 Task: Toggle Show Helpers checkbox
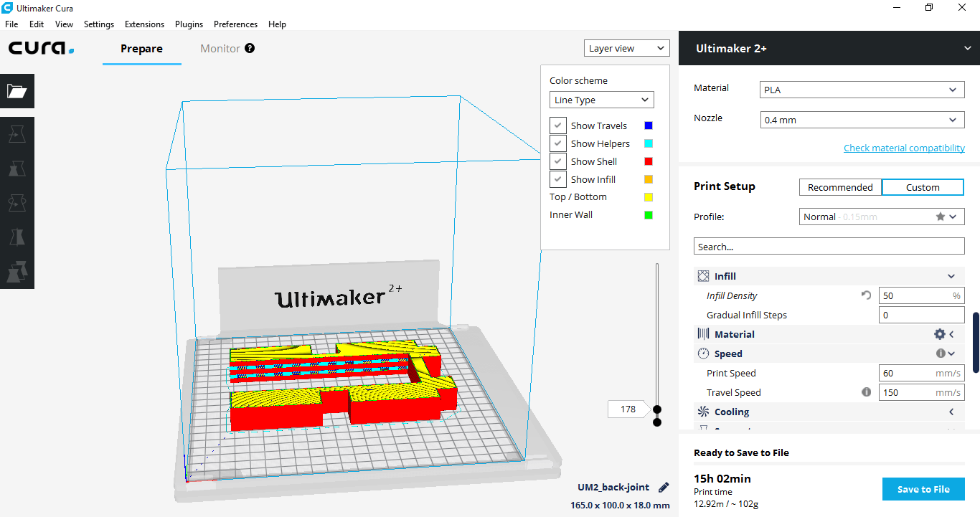pos(558,143)
